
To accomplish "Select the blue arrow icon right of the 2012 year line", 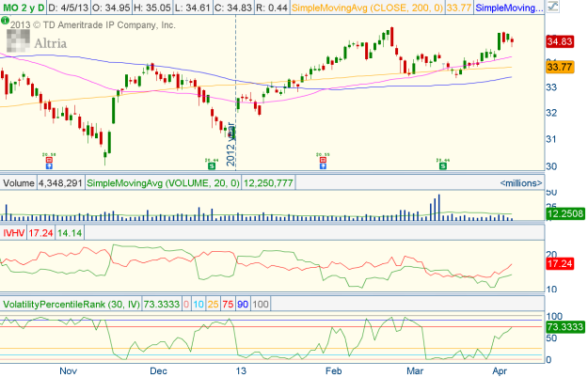I will [x=323, y=166].
